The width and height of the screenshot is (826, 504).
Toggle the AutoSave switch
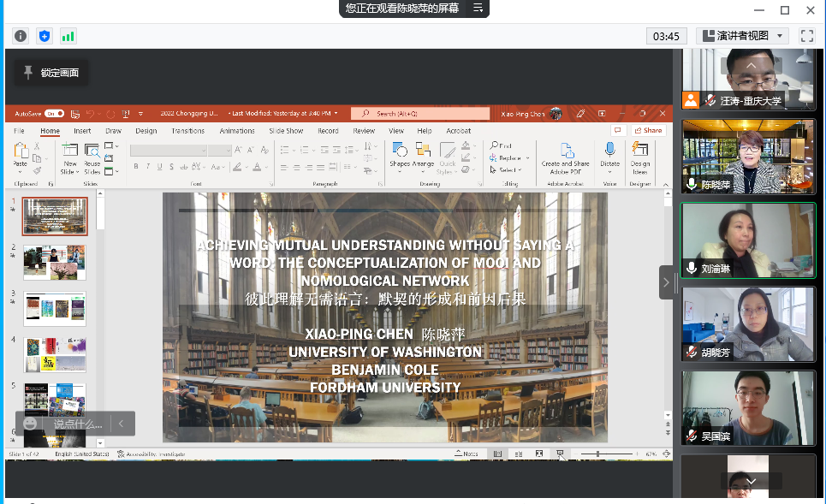pos(54,113)
